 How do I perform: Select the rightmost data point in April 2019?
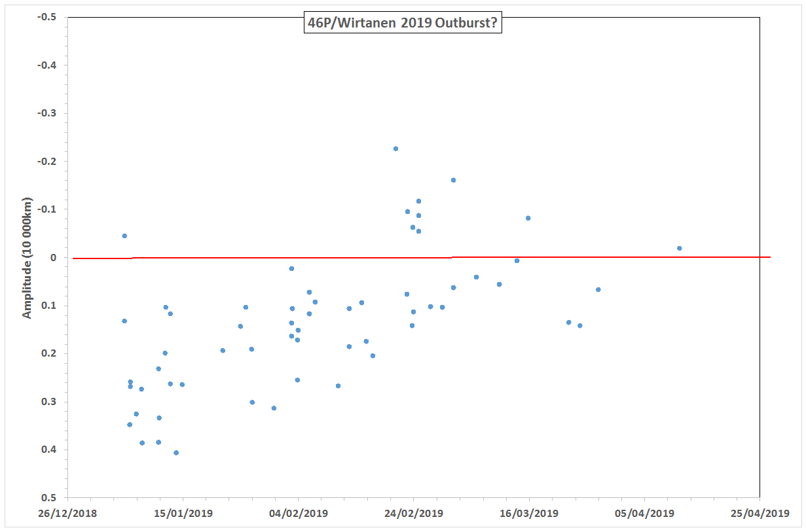[x=680, y=248]
